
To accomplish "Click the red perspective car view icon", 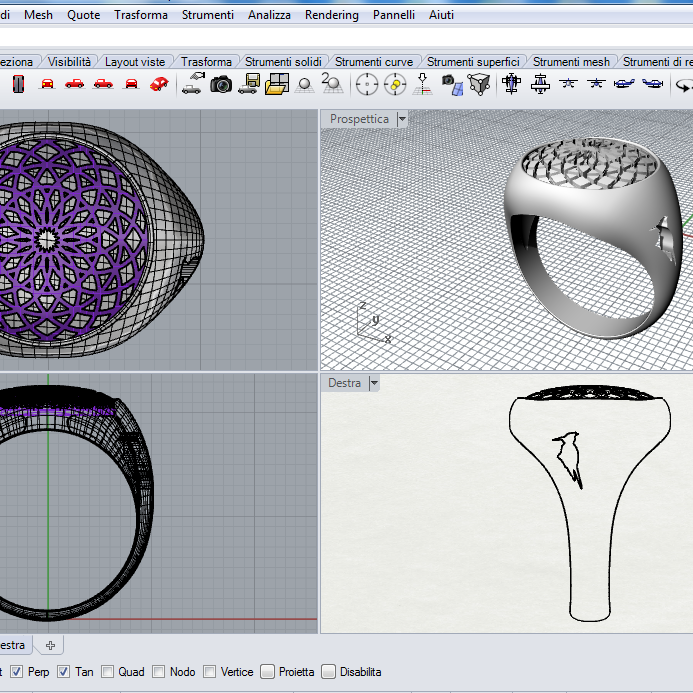I will 158,84.
